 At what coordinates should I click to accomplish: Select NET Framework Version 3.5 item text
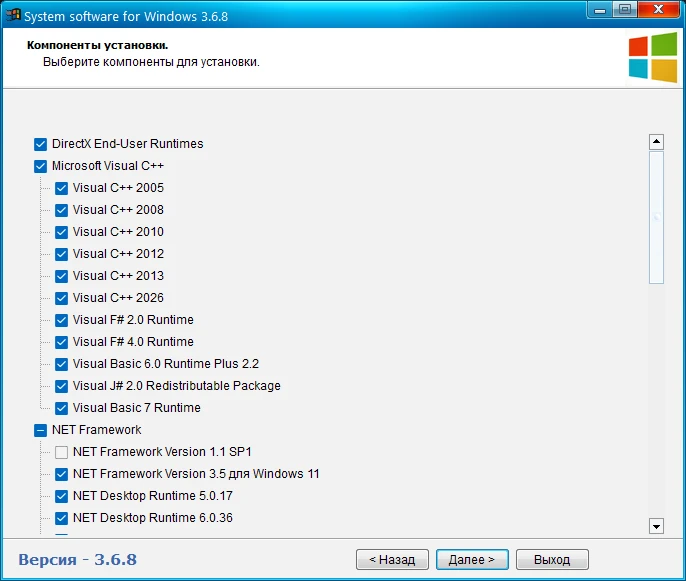click(196, 474)
